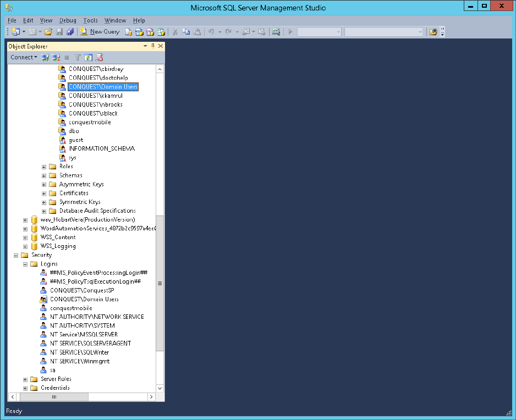
Task: Close the Object Explorer panel
Action: (x=161, y=46)
